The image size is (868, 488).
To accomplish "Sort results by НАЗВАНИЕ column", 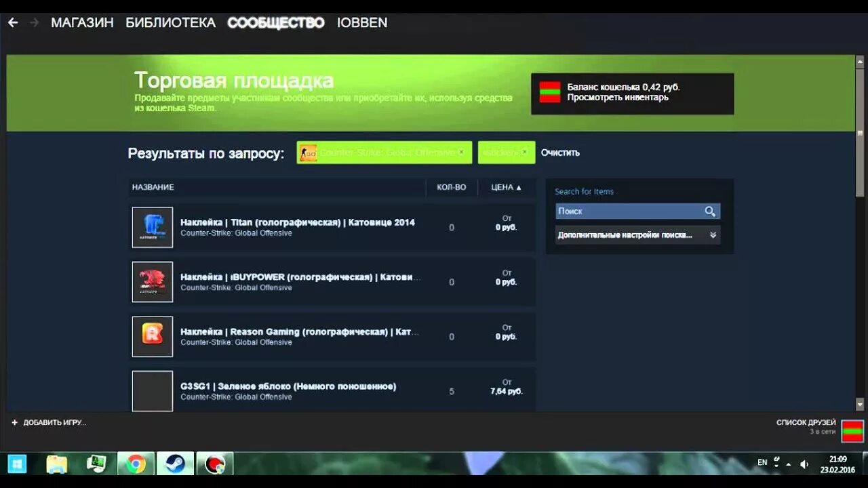I will (153, 187).
